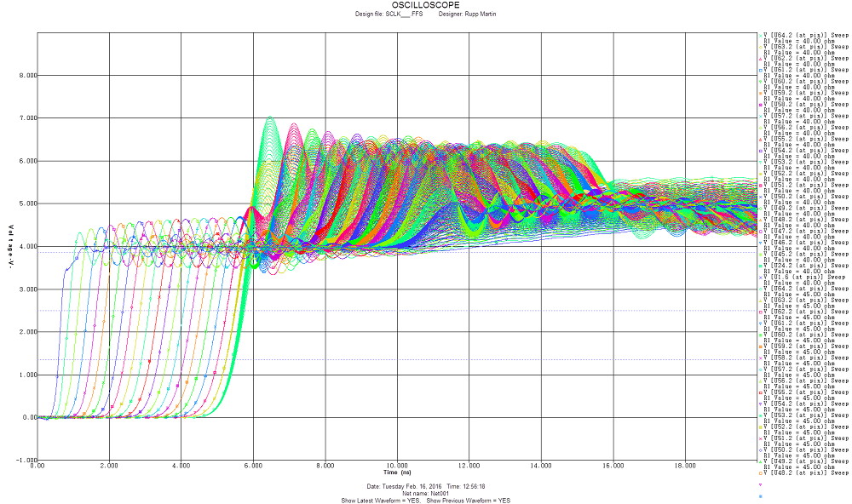852x504 pixels.
Task: Select the U58.2 40.00 ohm legend marker
Action: [x=760, y=104]
